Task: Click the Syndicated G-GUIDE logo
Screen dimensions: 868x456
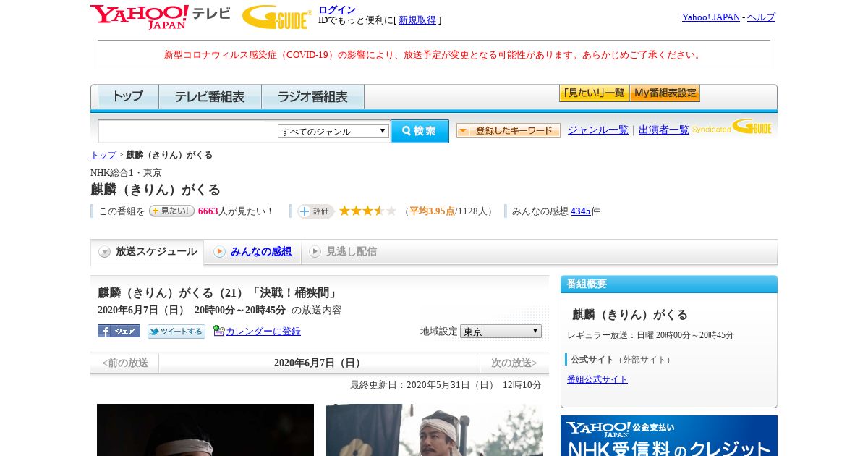Action: tap(732, 127)
